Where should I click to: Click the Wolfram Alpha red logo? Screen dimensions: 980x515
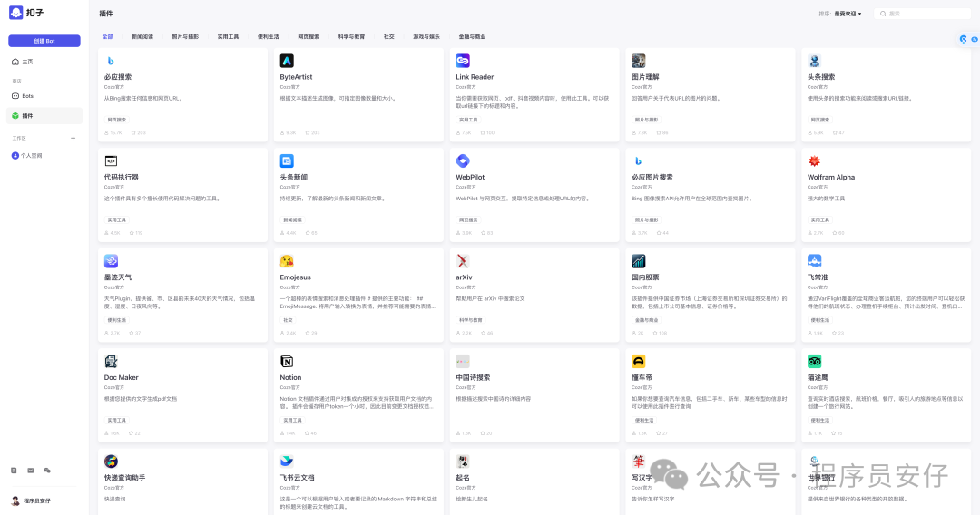click(x=815, y=160)
